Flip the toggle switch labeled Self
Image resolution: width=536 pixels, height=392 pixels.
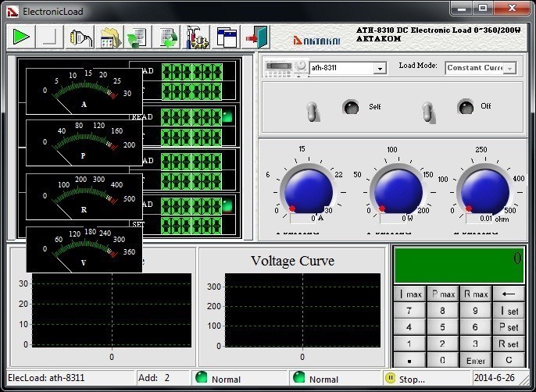point(313,111)
